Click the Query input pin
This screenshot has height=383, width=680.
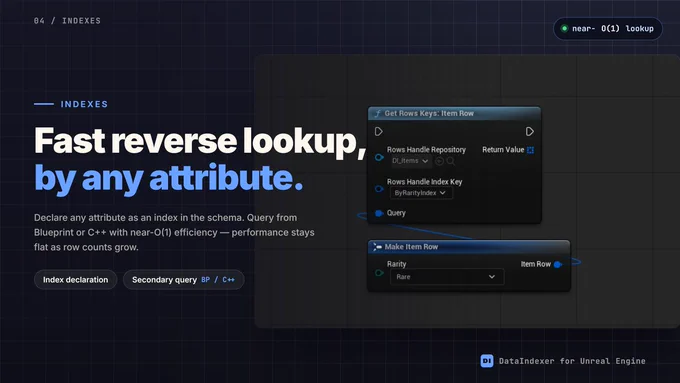(379, 213)
